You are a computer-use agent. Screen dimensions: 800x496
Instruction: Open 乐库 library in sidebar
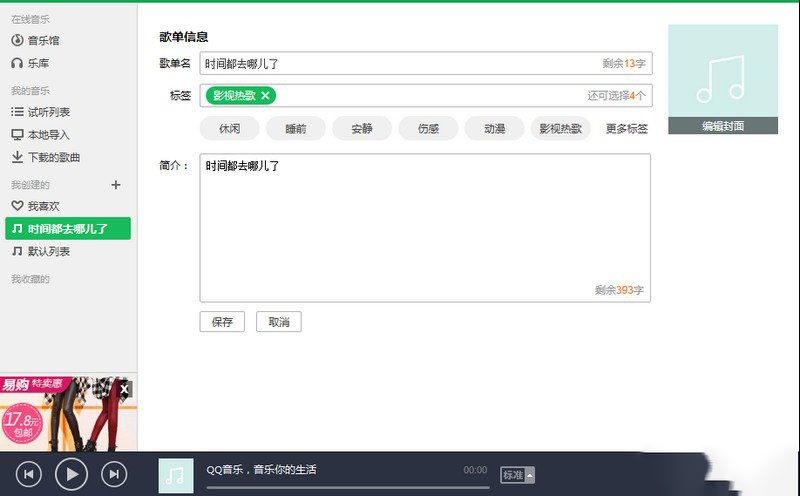(31, 63)
